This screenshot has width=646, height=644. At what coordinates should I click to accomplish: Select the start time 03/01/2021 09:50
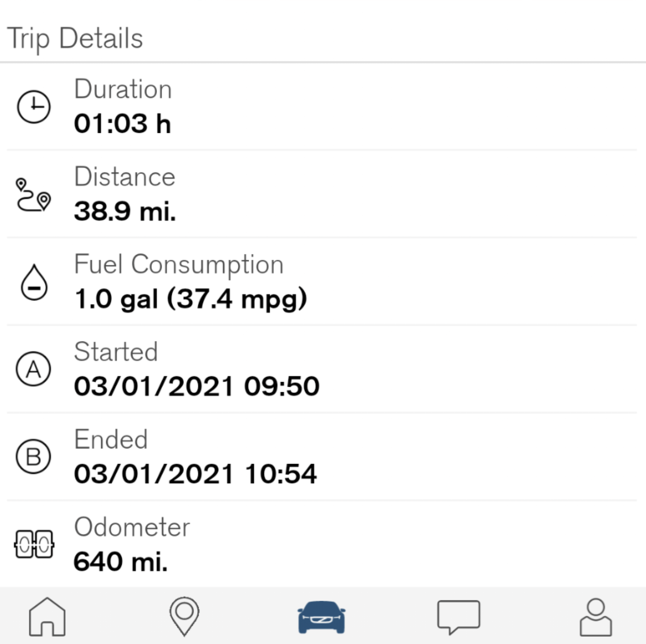(197, 386)
